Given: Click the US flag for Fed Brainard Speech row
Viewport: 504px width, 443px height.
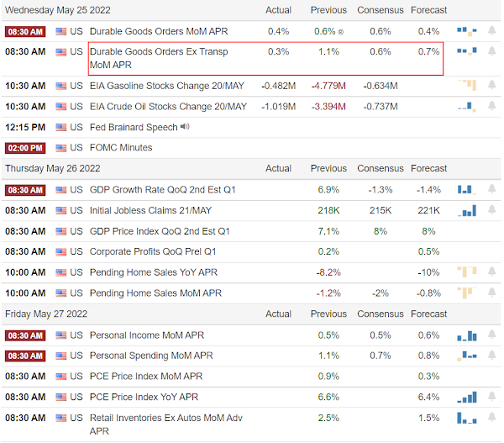Looking at the screenshot, I should [x=60, y=127].
